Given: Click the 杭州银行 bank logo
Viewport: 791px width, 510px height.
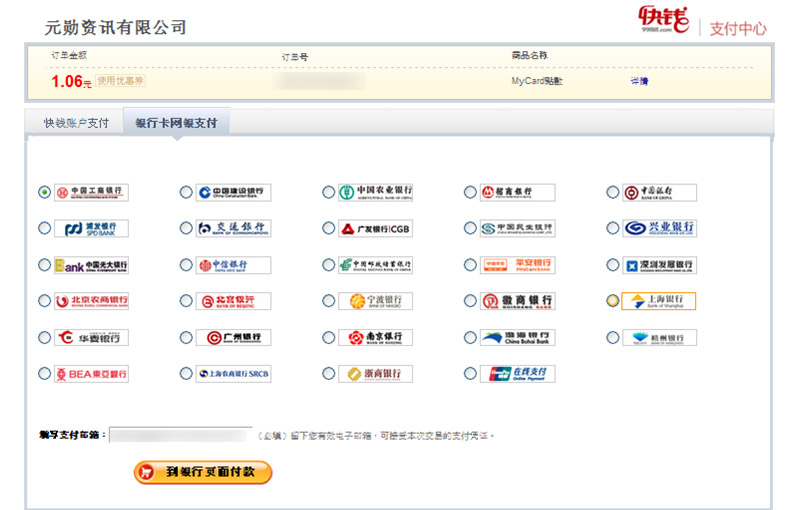Looking at the screenshot, I should pyautogui.click(x=659, y=337).
